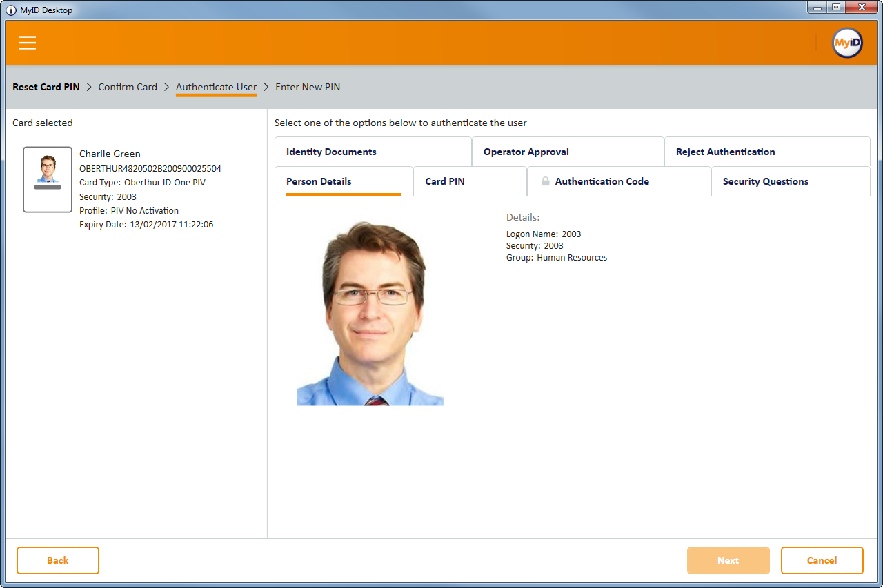Click the MyID Desktop title bar icon
This screenshot has width=883, height=588.
coord(11,10)
